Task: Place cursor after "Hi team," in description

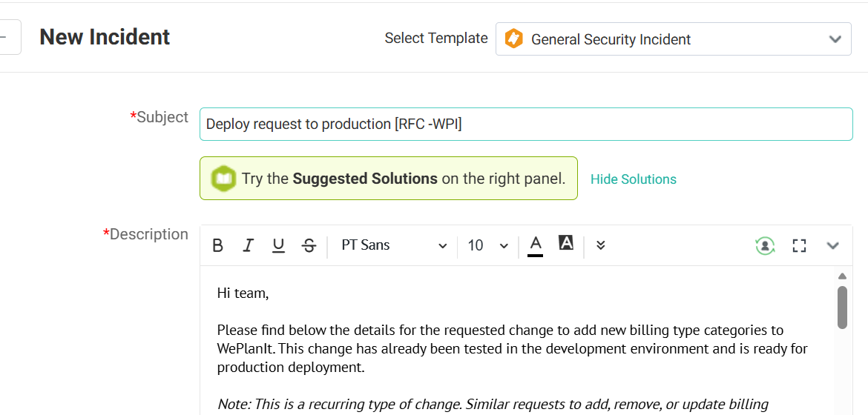Action: 269,293
